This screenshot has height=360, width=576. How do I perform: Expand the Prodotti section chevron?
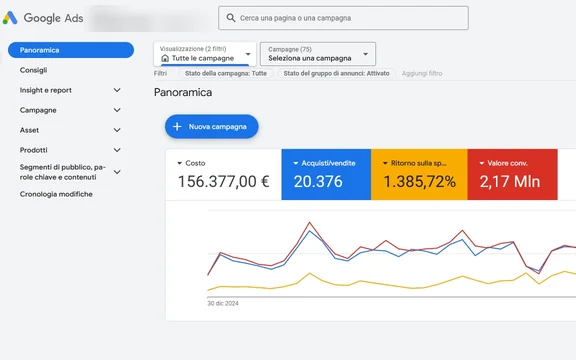pyautogui.click(x=117, y=150)
